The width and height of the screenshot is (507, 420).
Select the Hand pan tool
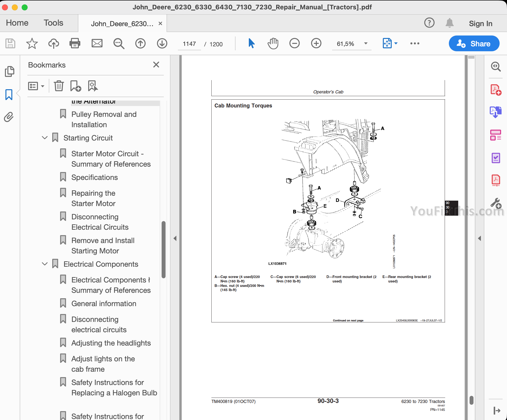(273, 43)
